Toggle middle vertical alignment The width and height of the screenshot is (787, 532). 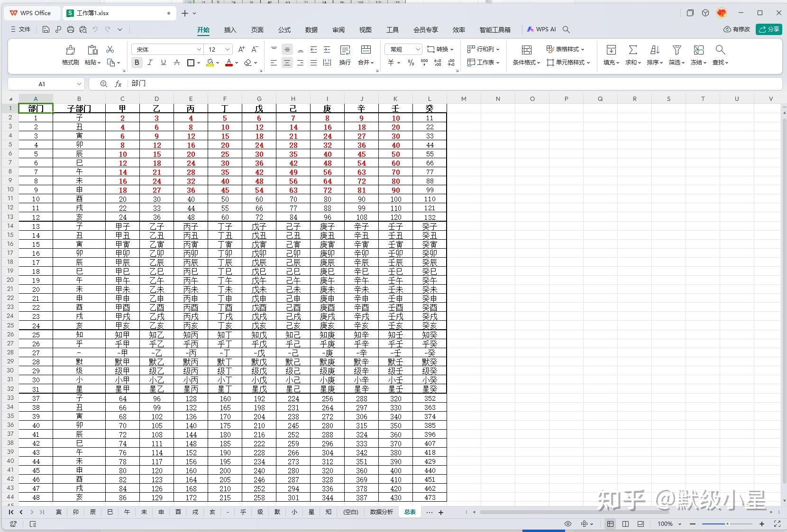coord(287,49)
